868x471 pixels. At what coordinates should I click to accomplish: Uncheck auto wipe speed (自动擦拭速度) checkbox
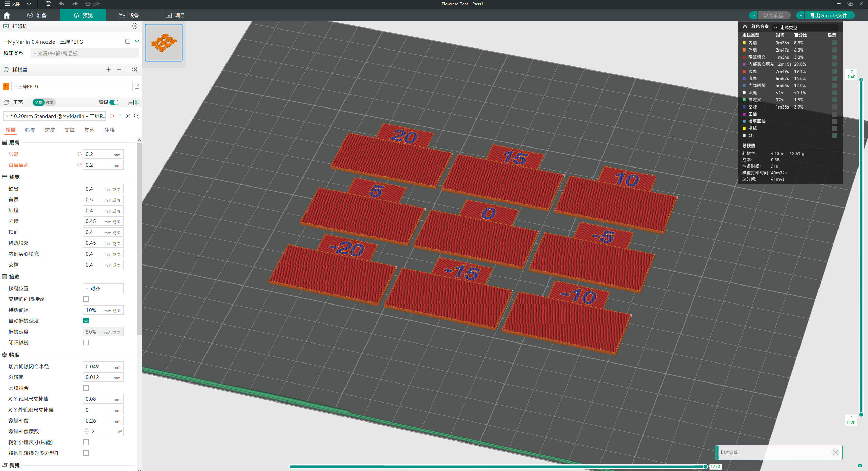[86, 321]
